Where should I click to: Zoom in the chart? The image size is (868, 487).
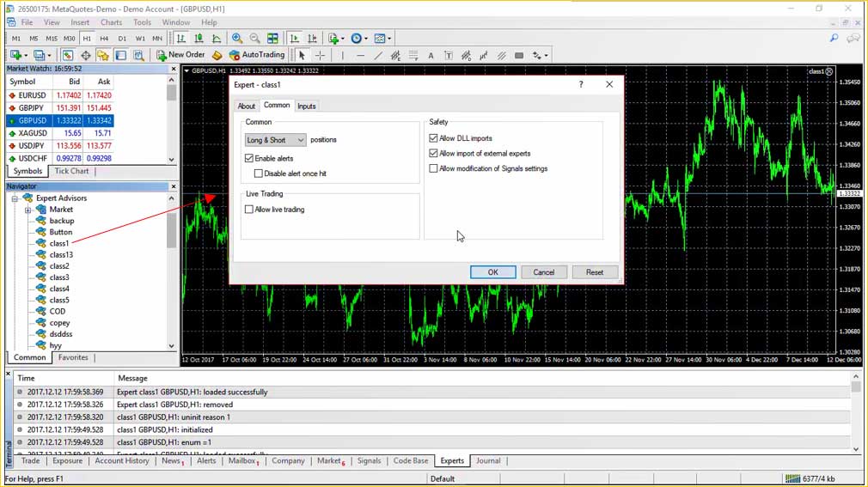237,38
